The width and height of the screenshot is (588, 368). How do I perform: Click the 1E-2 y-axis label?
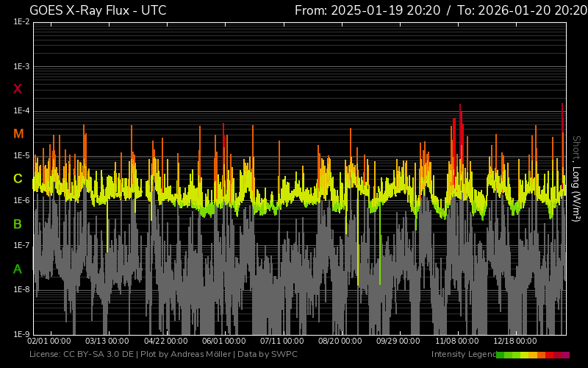21,22
